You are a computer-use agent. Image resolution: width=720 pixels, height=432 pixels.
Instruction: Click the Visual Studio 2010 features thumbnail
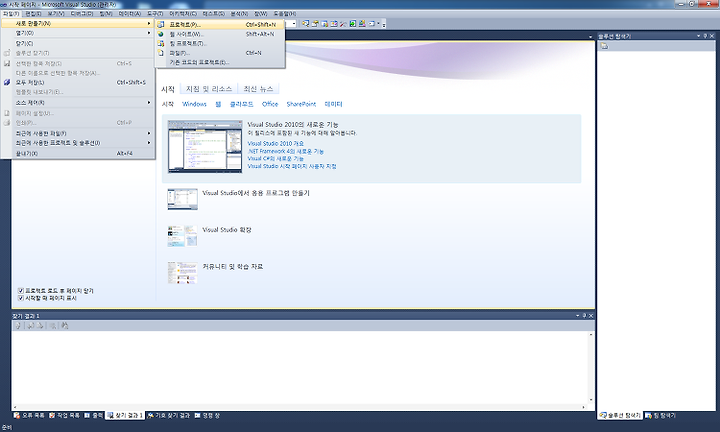(205, 147)
